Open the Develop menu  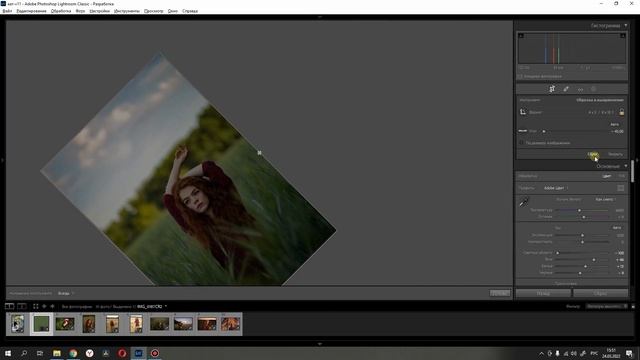click(61, 11)
